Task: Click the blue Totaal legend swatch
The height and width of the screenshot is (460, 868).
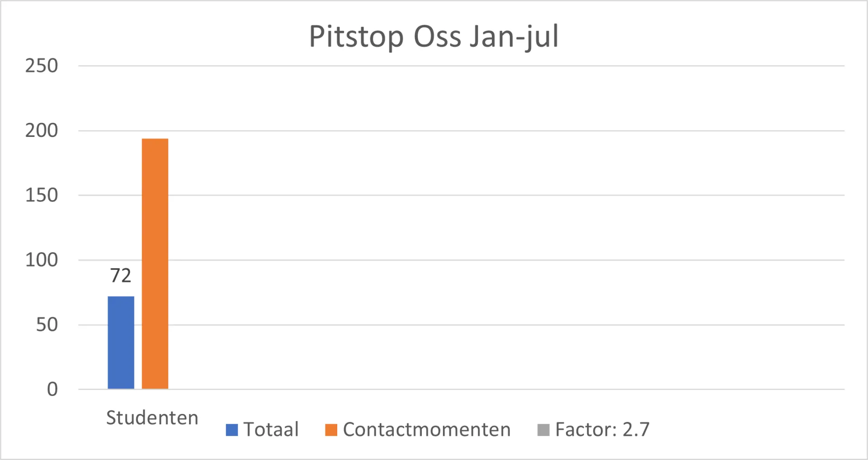Action: pyautogui.click(x=232, y=430)
